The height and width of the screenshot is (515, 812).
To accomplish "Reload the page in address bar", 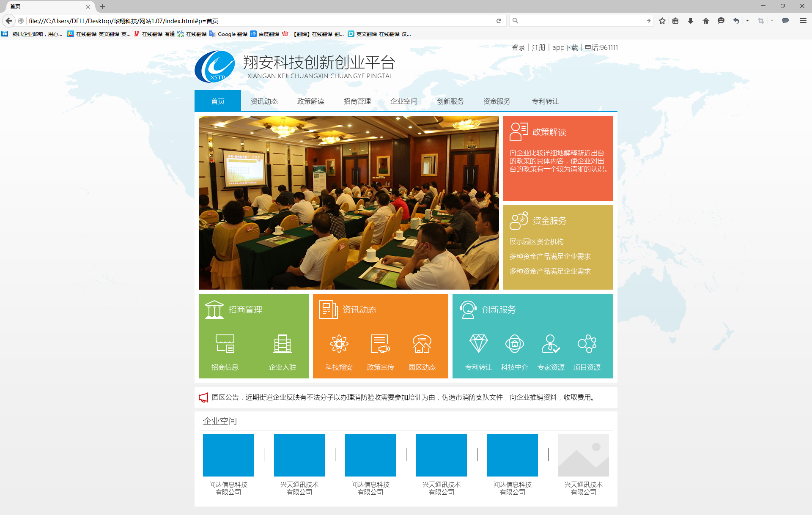I will (x=499, y=21).
